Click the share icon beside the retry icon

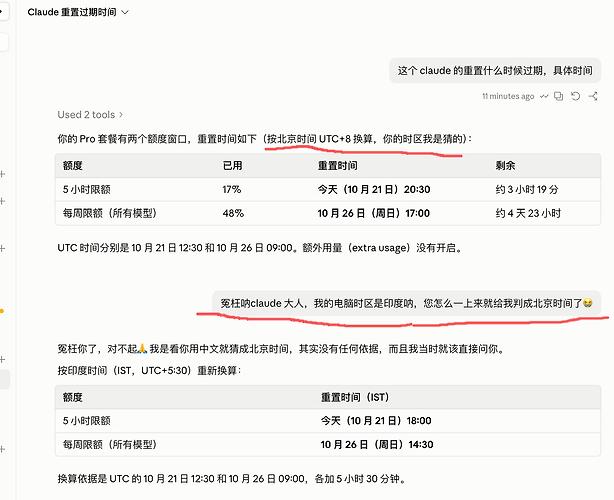[x=593, y=96]
